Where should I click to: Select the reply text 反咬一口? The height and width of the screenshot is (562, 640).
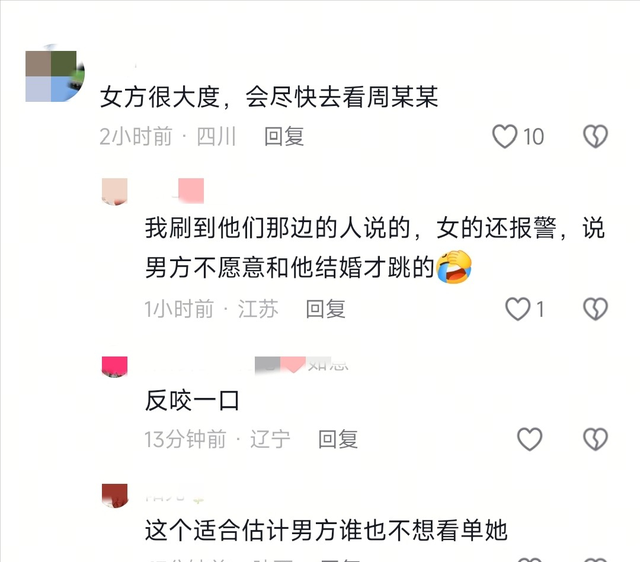(x=192, y=400)
